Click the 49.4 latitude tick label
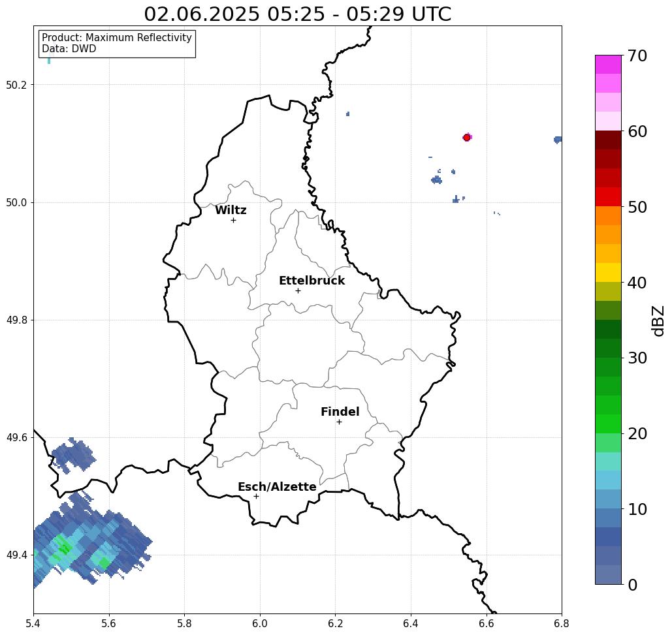The width and height of the screenshot is (672, 635). pyautogui.click(x=16, y=555)
